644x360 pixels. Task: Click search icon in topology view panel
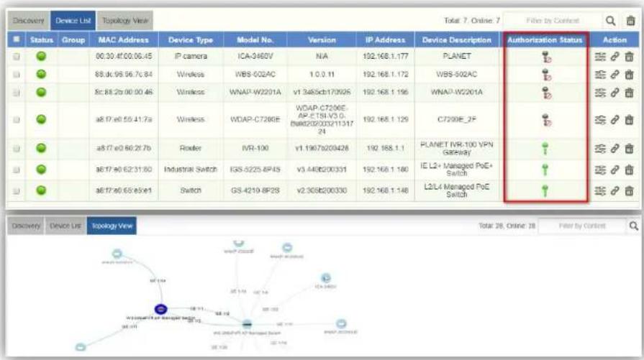point(634,226)
